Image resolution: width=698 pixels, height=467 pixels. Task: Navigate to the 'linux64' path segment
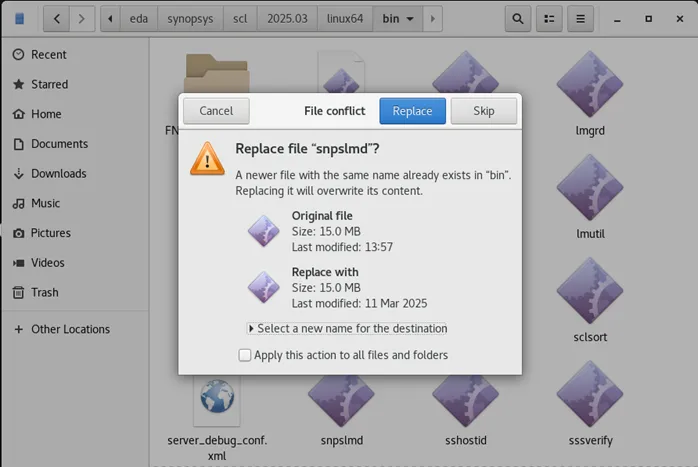pyautogui.click(x=345, y=19)
